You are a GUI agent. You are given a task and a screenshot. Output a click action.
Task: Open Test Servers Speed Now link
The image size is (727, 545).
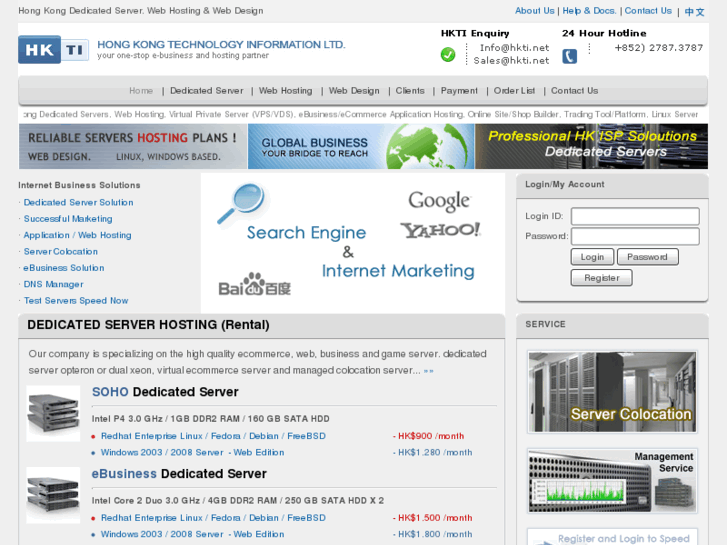pos(76,301)
